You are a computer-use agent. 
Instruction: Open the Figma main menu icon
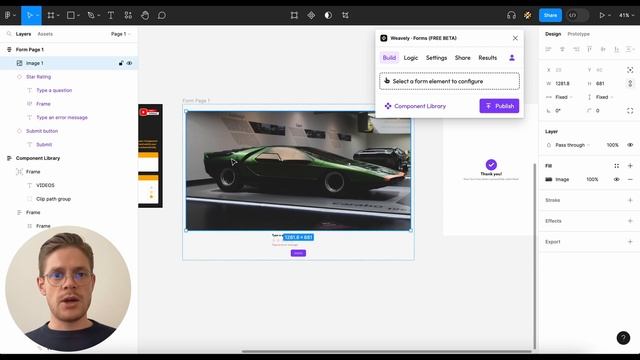pos(8,16)
